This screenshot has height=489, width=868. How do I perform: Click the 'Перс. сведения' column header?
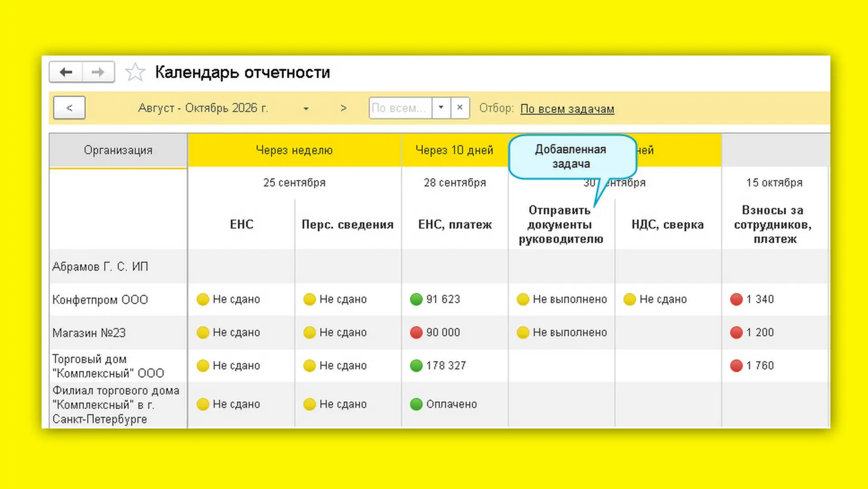point(348,225)
